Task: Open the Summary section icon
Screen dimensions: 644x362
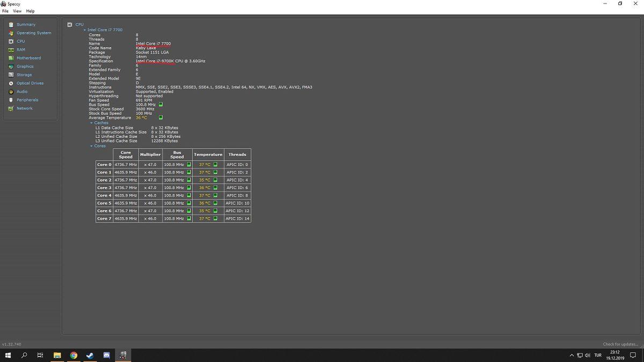Action: (x=11, y=25)
